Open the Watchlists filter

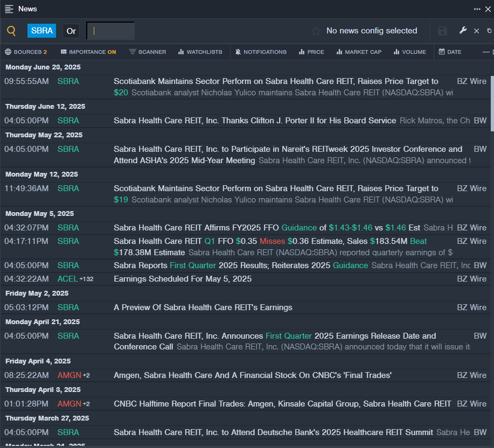pos(200,52)
